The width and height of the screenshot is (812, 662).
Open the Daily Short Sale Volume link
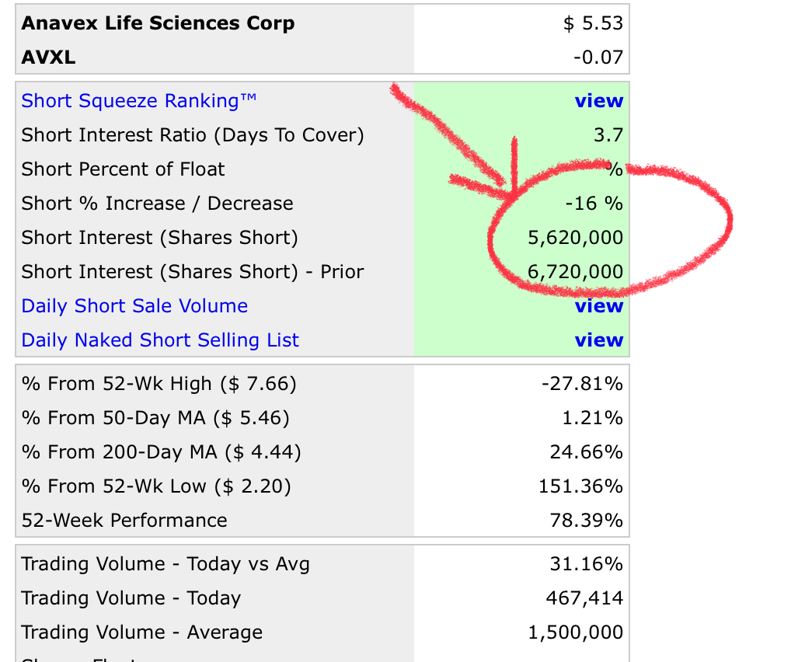134,305
